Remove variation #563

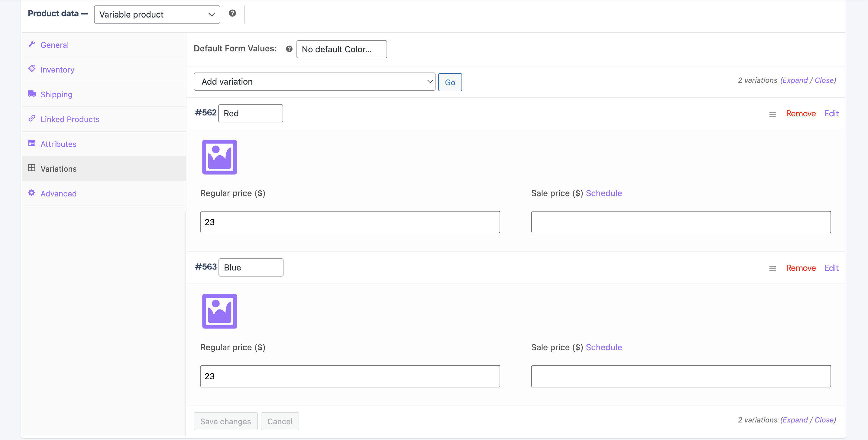click(x=801, y=268)
